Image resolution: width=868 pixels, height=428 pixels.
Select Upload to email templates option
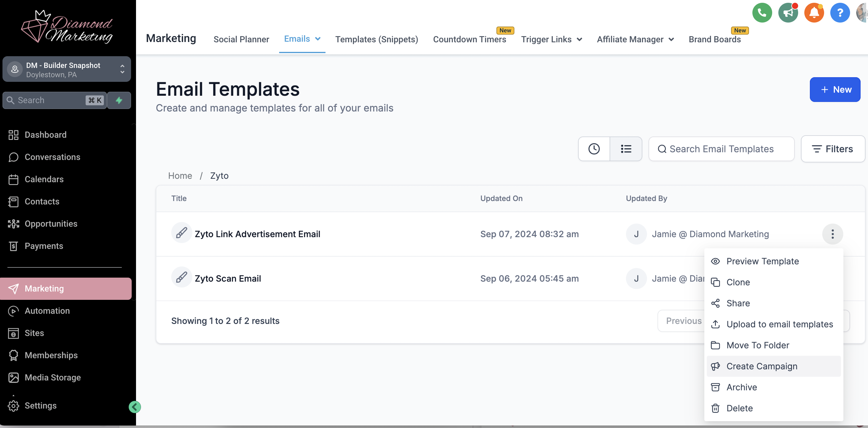773,324
